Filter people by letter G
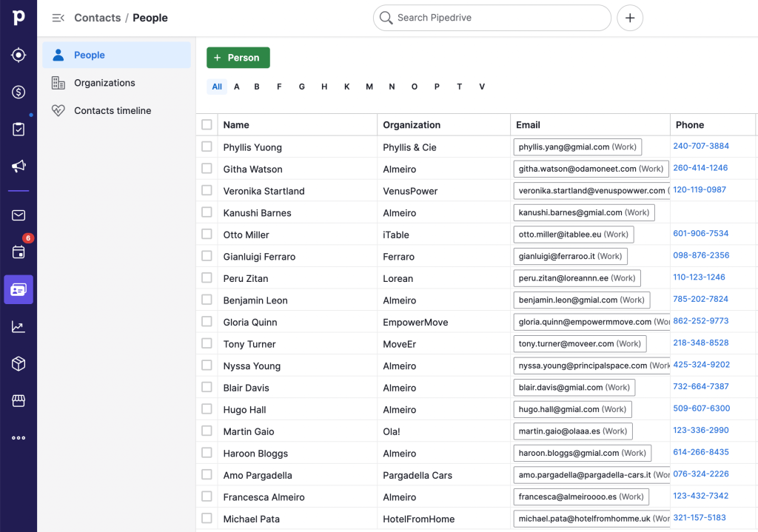The image size is (758, 532). pos(302,87)
